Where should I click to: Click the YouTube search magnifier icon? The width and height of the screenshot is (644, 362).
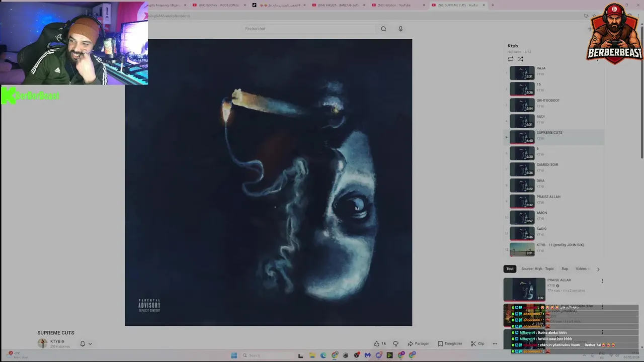coord(383,29)
